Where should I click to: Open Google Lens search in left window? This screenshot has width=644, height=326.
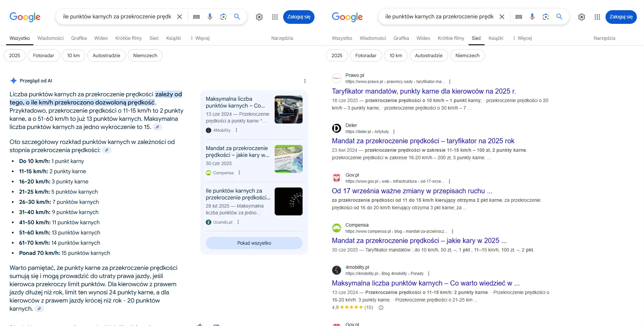click(x=224, y=17)
